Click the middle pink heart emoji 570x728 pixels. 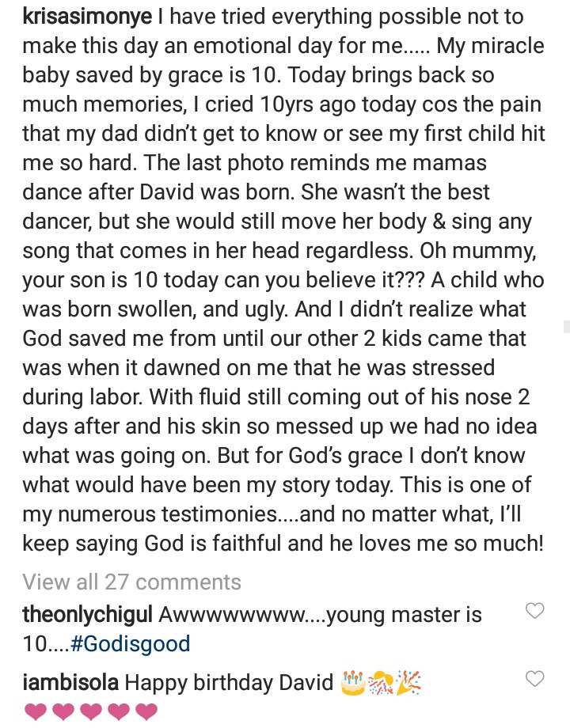(91, 711)
